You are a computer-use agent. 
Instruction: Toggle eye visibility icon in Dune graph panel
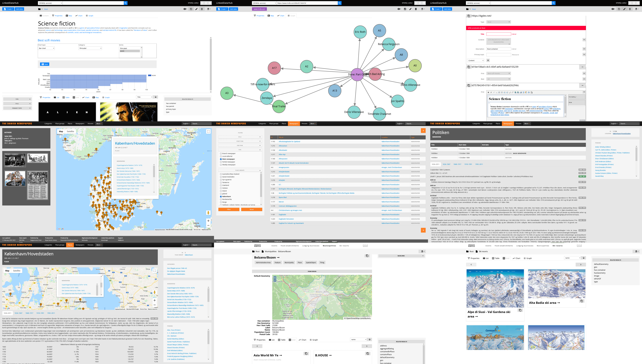(x=399, y=9)
